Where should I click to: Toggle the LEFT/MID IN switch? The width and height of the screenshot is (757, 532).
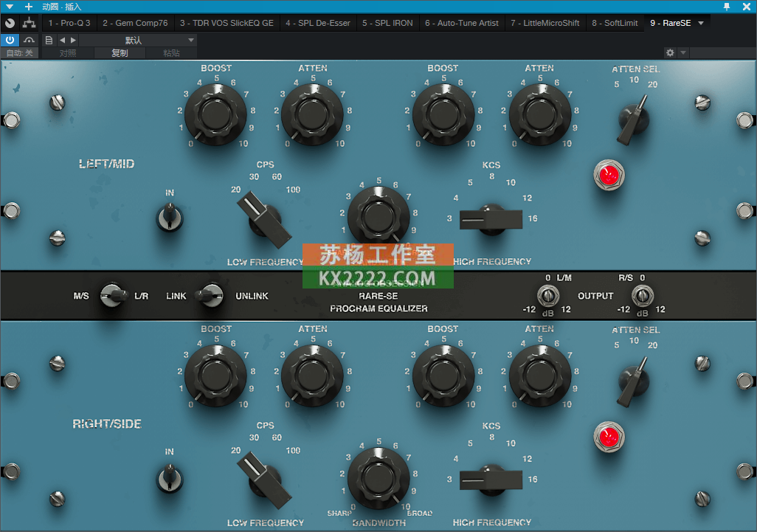tap(170, 217)
